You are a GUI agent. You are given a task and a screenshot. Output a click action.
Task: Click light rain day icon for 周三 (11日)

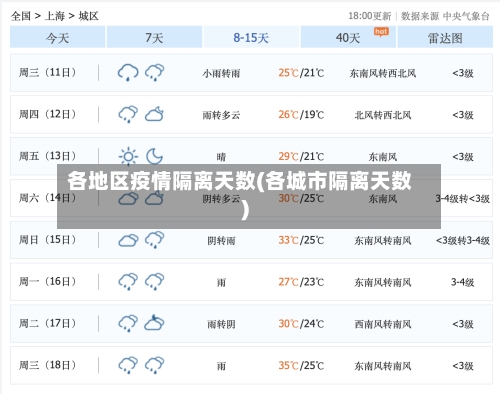tap(128, 72)
